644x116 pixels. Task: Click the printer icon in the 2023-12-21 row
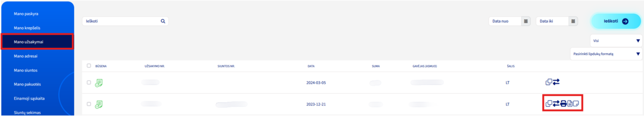pyautogui.click(x=563, y=103)
